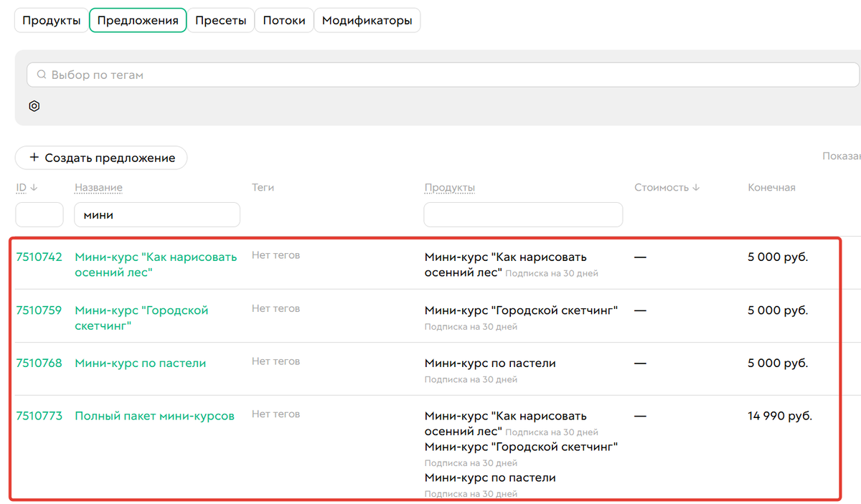Screen dimensions: 861x504
Task: Sort by ID column header
Action: 27,187
